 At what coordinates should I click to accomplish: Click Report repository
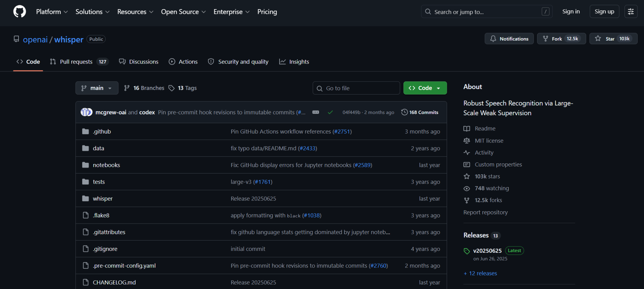click(485, 212)
